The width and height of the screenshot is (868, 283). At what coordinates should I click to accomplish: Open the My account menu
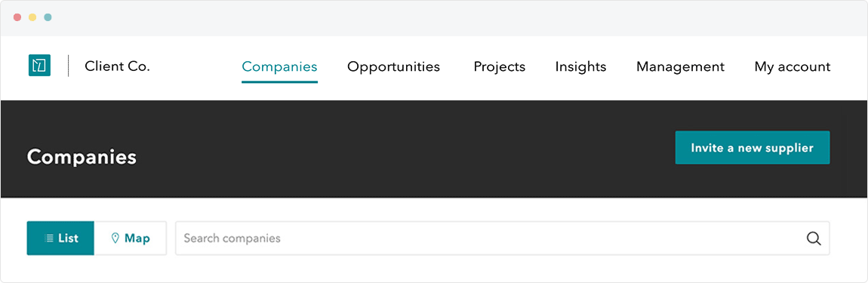pos(793,67)
